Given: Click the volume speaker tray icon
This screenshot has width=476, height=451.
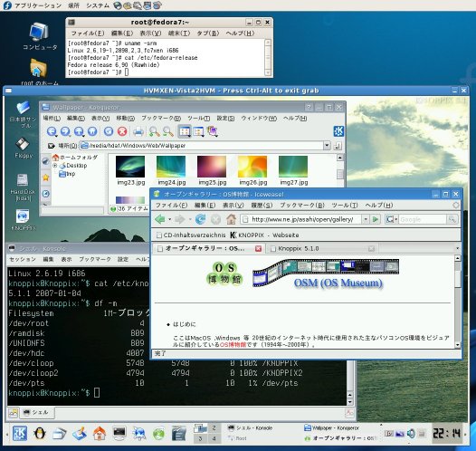Looking at the screenshot, I should pyautogui.click(x=411, y=434).
